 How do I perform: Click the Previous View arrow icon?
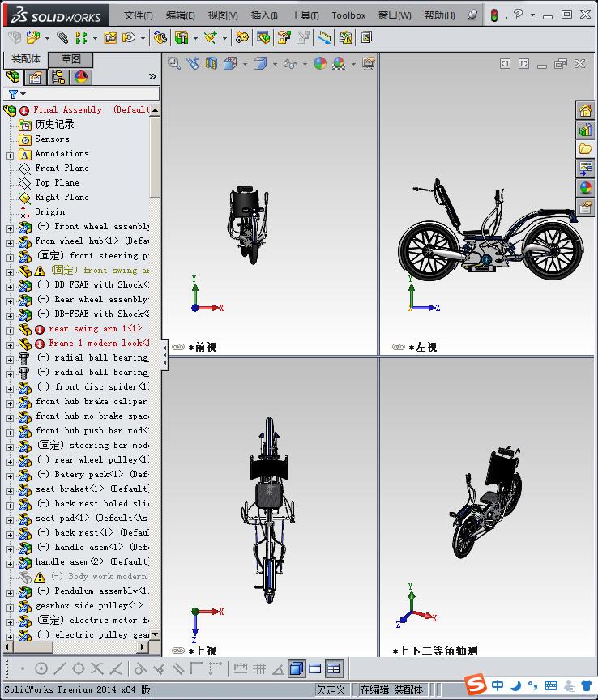point(193,63)
